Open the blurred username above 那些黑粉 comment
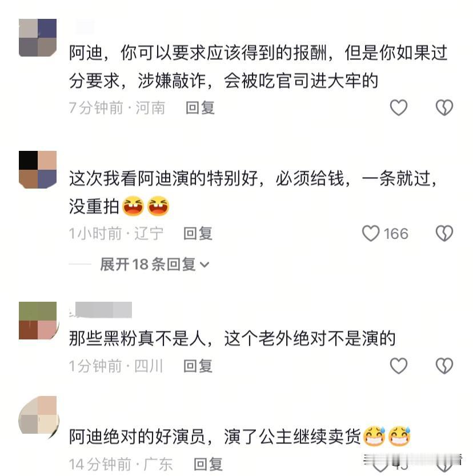This screenshot has height=476, width=473. coord(101,310)
